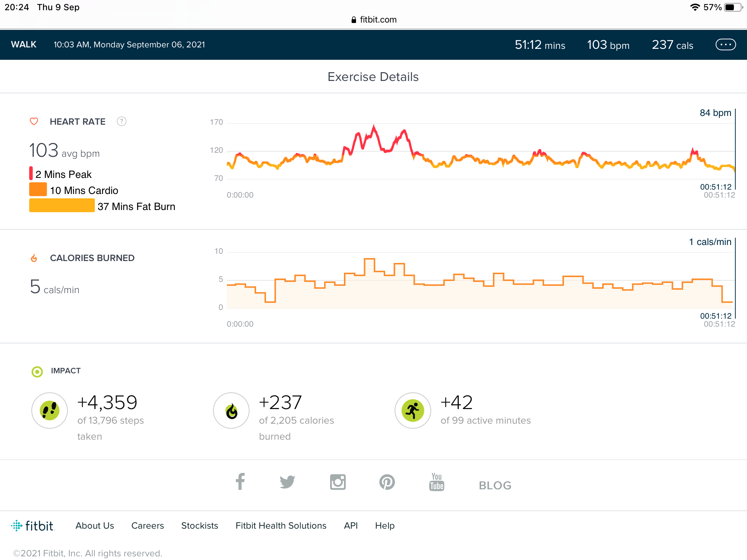This screenshot has width=747, height=560.
Task: Open Fitbit's Facebook page
Action: [x=240, y=482]
